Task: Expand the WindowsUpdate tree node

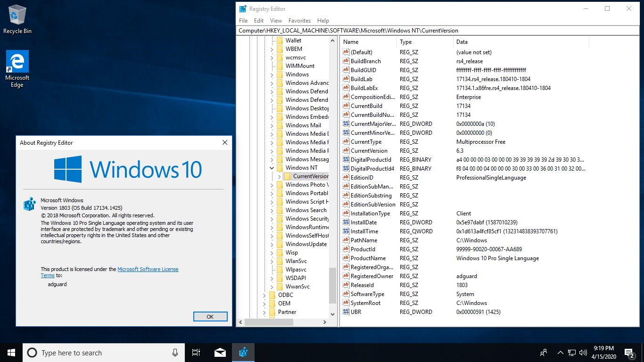Action: (x=272, y=244)
